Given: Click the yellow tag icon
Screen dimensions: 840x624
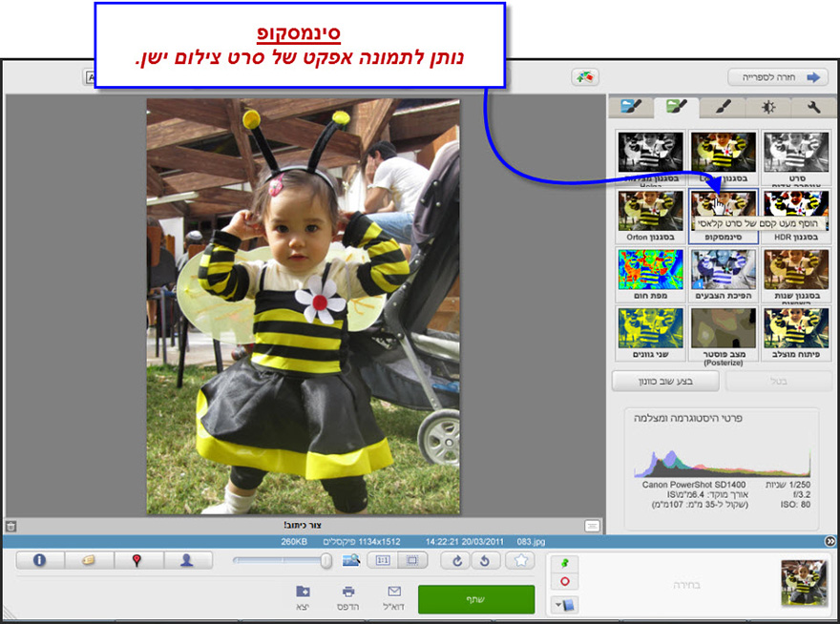Looking at the screenshot, I should click(90, 561).
